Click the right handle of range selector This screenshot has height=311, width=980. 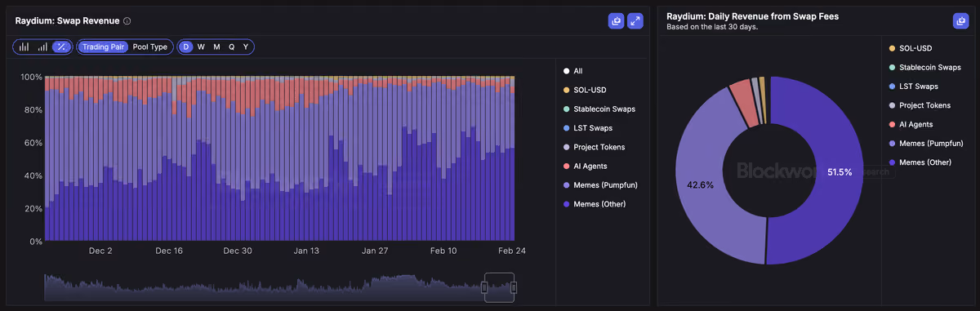(514, 287)
